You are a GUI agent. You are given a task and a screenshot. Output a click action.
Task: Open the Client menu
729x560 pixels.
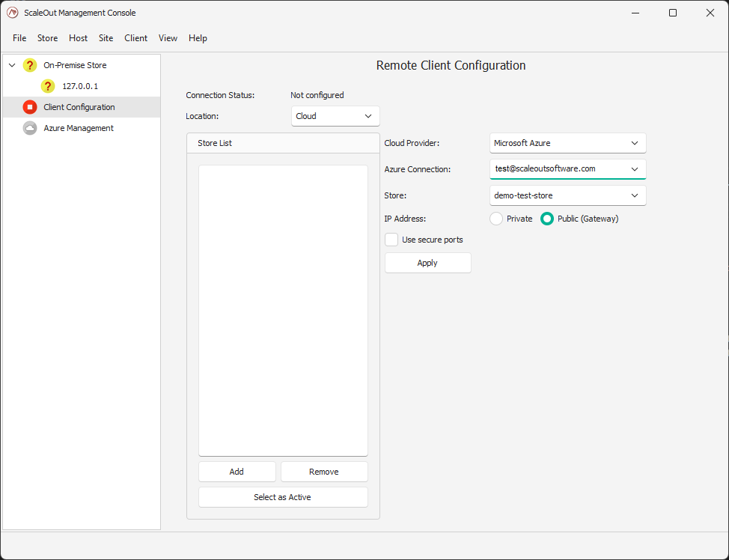click(135, 38)
